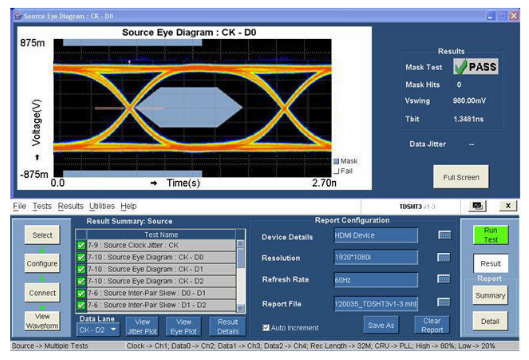The height and width of the screenshot is (360, 529).
Task: Click the Clear Report button
Action: (x=432, y=325)
